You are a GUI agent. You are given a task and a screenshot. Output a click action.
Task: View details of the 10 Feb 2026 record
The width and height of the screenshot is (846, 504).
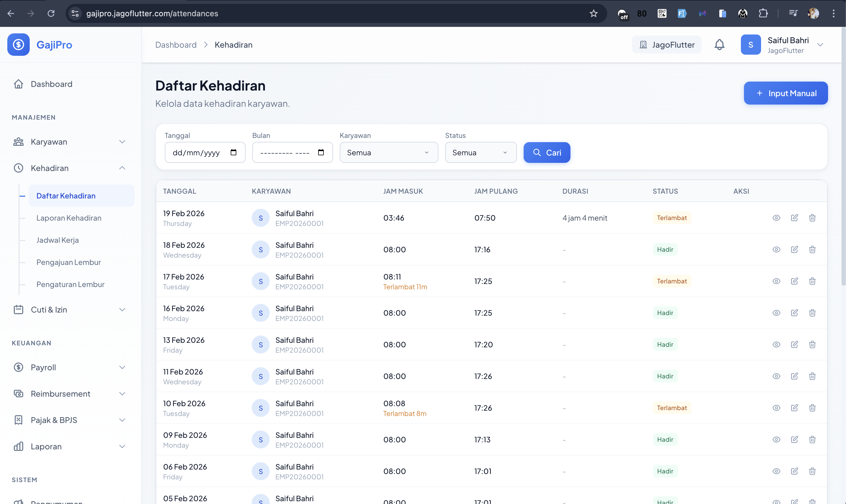point(776,408)
